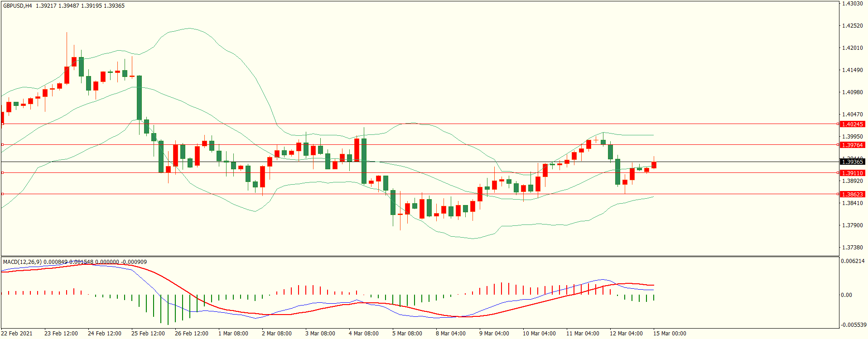Viewport: 868px width, 339px height.
Task: Click the left handle of the 1.39110 line
Action: 2,172
